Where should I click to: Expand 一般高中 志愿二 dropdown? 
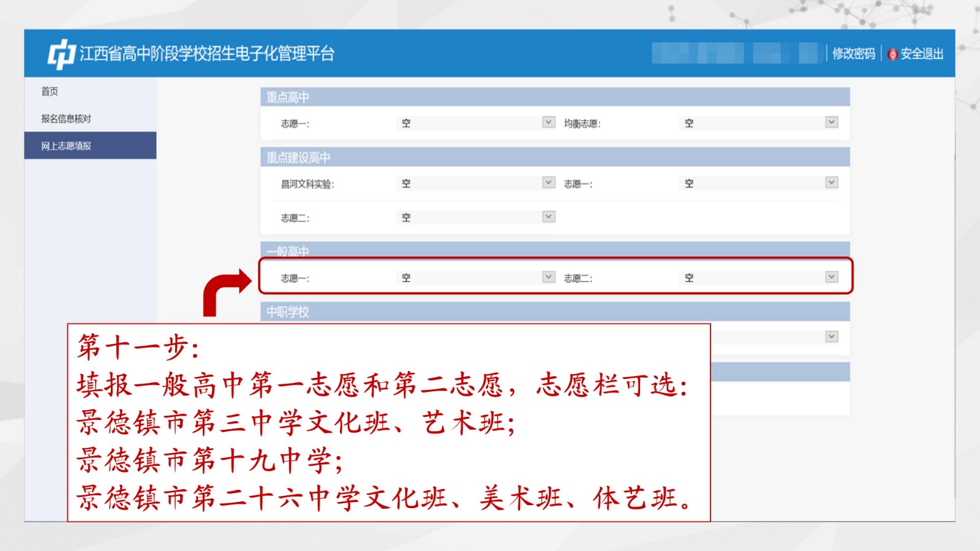coord(831,277)
